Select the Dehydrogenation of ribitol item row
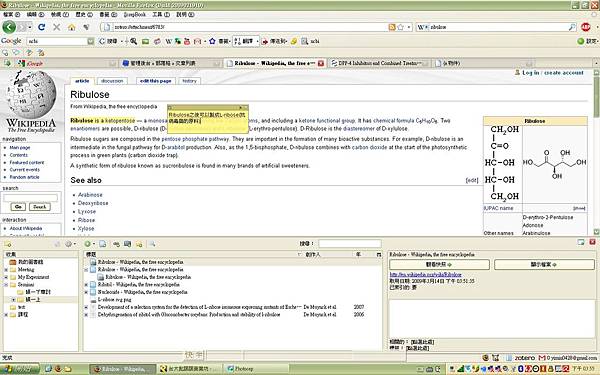Image resolution: width=600 pixels, height=375 pixels. click(x=233, y=315)
